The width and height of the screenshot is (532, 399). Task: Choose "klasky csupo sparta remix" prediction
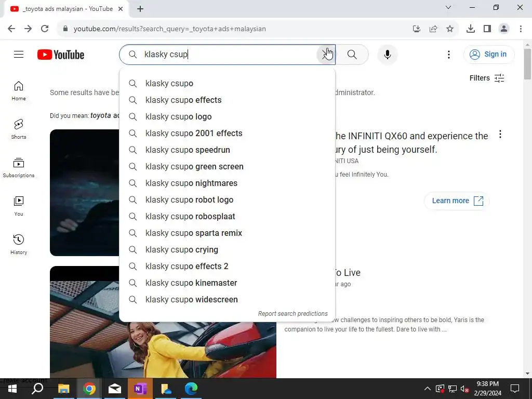pos(227,233)
